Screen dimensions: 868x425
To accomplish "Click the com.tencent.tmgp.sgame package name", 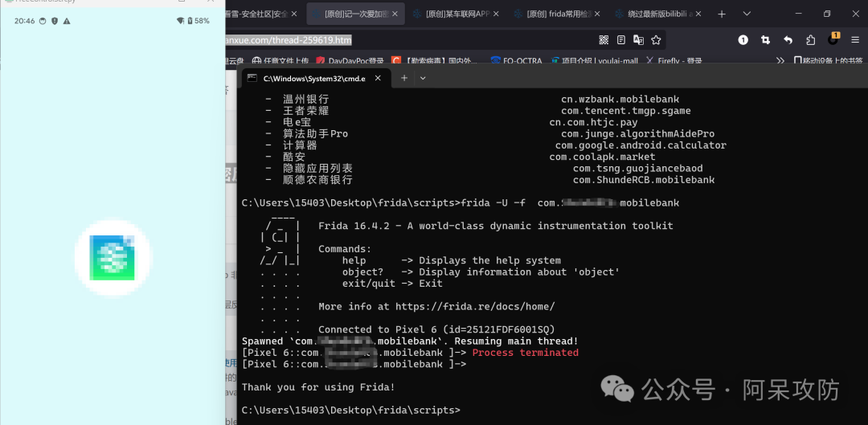I will pos(625,111).
